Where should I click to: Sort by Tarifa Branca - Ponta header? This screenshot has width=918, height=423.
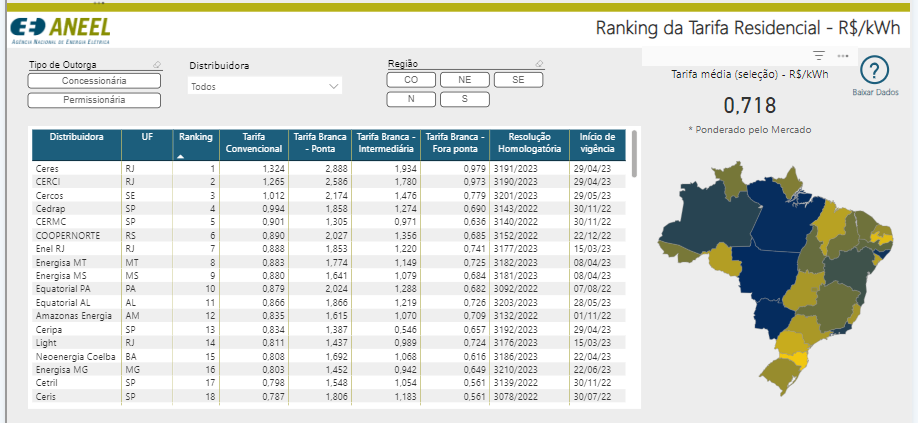pos(320,143)
